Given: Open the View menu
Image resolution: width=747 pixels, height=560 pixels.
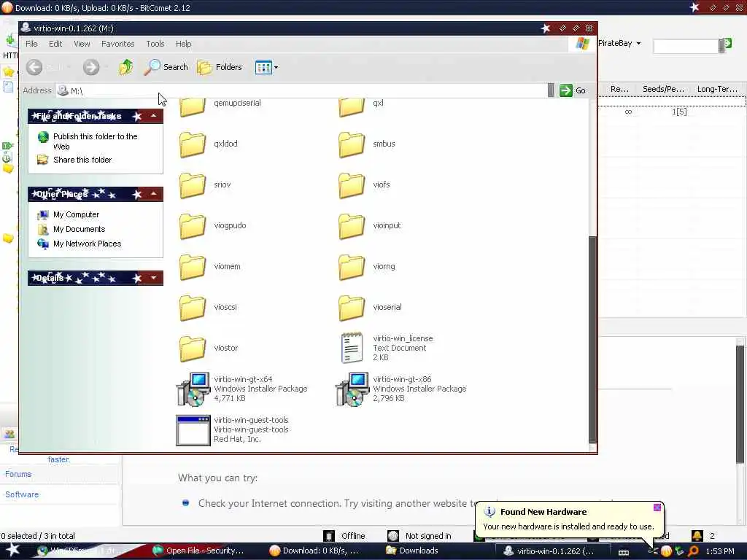Looking at the screenshot, I should pyautogui.click(x=82, y=44).
